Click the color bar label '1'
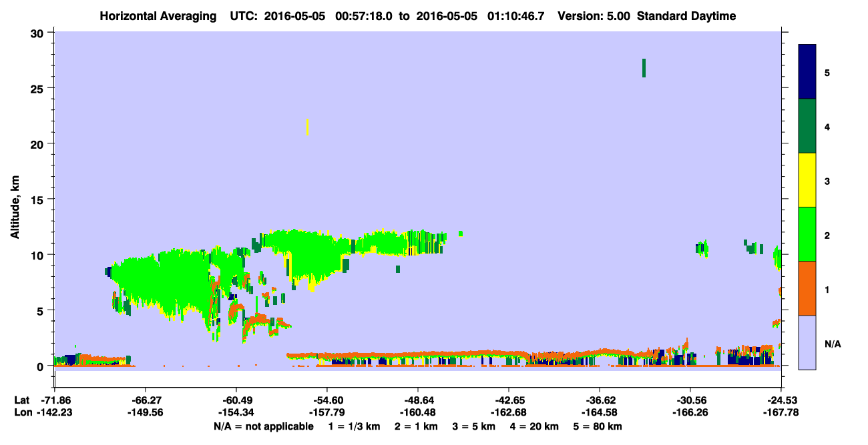 point(827,289)
